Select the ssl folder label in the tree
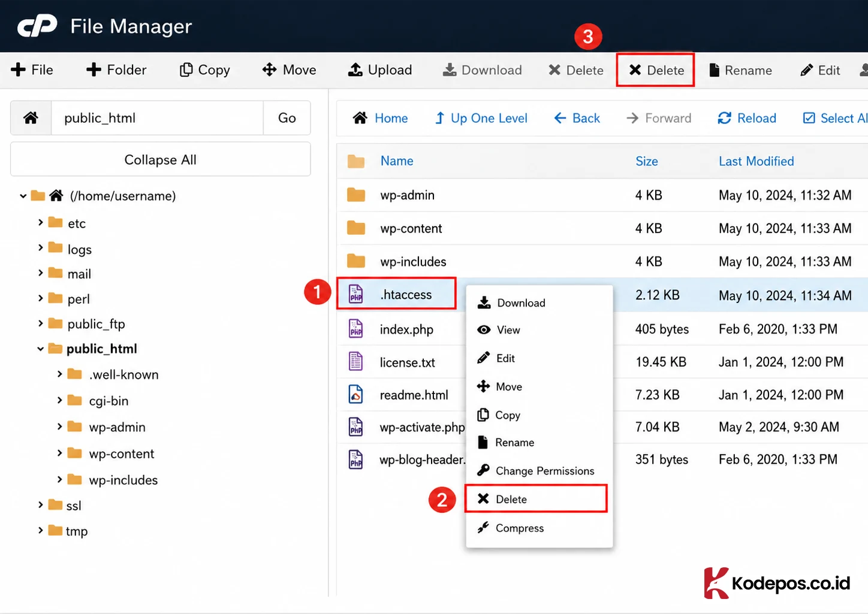Screen dimensions: 868x614 [74, 506]
